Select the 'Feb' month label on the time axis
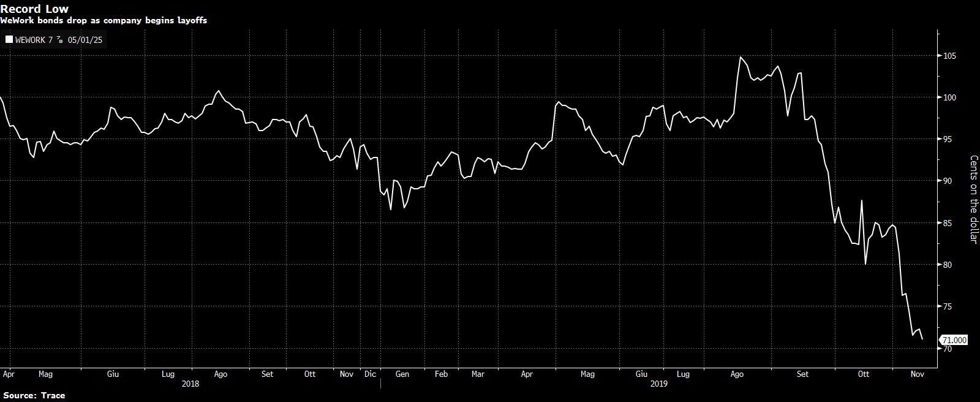Image resolution: width=980 pixels, height=402 pixels. coord(441,373)
